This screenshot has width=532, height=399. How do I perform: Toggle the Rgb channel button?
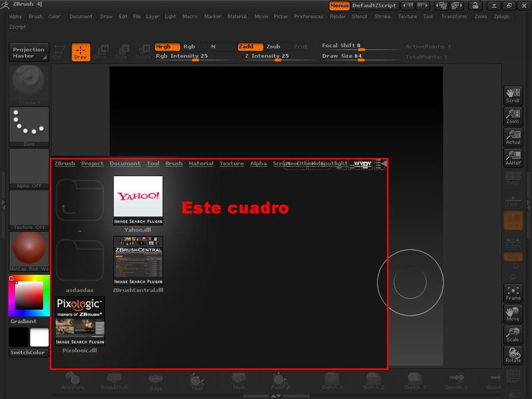point(190,47)
